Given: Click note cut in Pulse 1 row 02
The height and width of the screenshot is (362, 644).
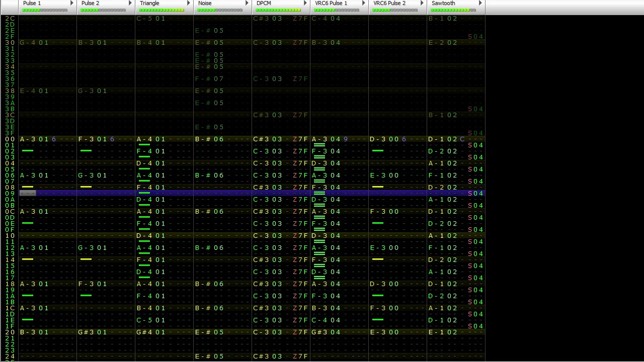Looking at the screenshot, I should pos(28,151).
